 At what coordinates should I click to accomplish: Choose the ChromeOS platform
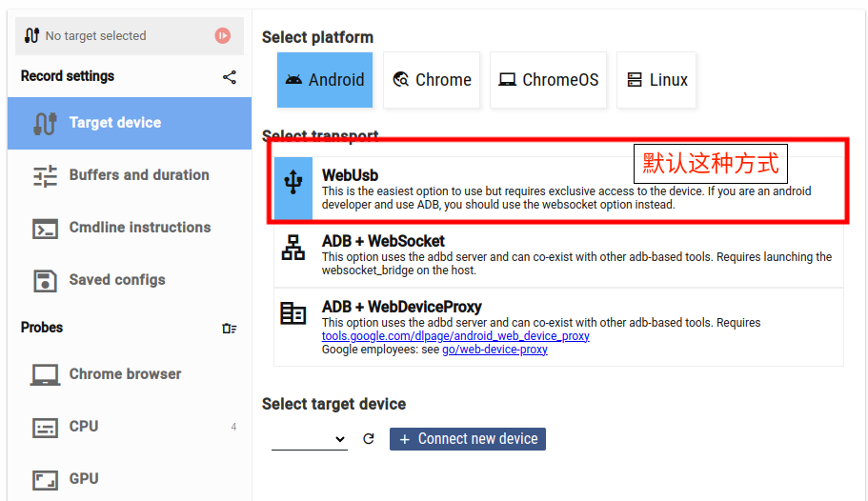pyautogui.click(x=549, y=80)
